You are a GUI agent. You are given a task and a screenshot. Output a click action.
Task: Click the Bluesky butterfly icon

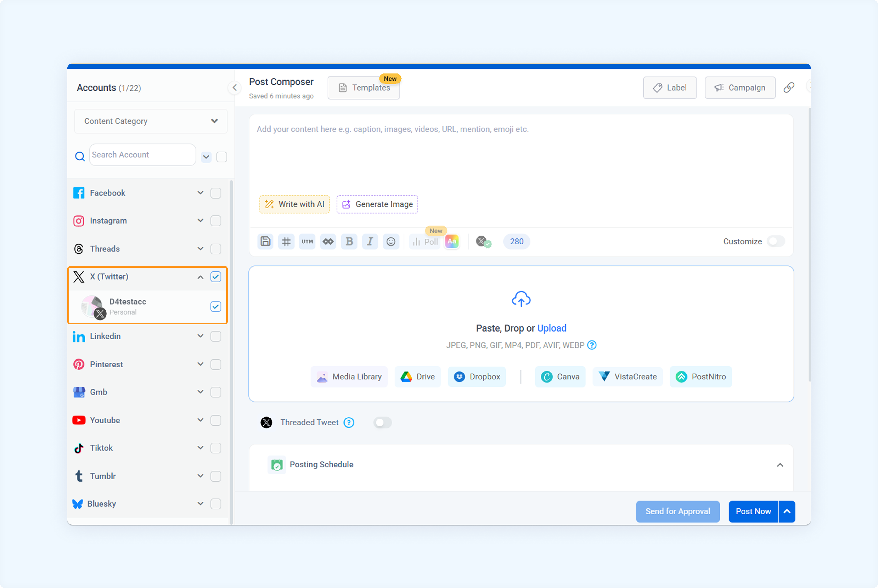[78, 504]
